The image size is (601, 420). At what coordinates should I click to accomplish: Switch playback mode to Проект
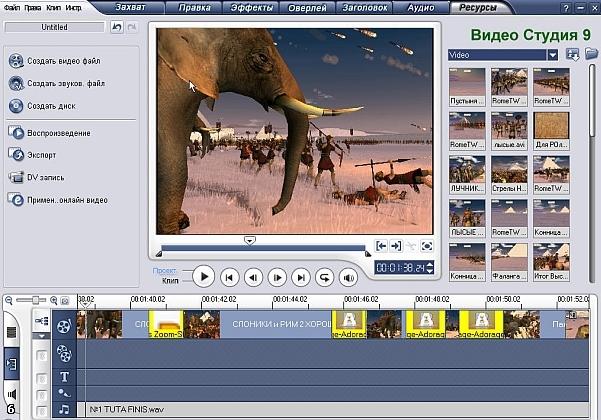tap(164, 271)
